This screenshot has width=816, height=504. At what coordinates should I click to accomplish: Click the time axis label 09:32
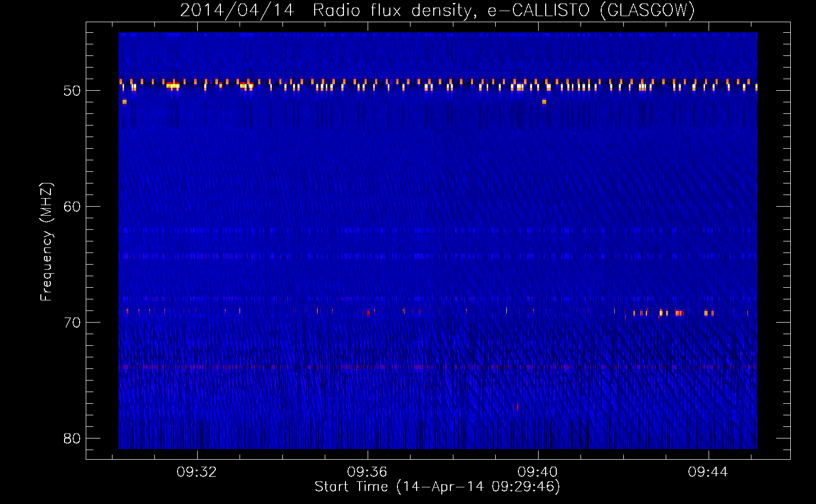click(196, 472)
